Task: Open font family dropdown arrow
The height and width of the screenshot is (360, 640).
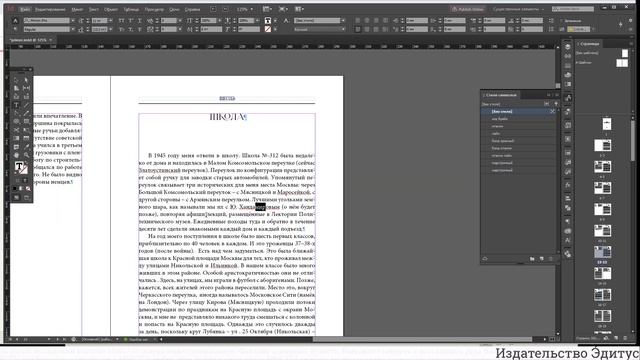Action: tap(73, 21)
